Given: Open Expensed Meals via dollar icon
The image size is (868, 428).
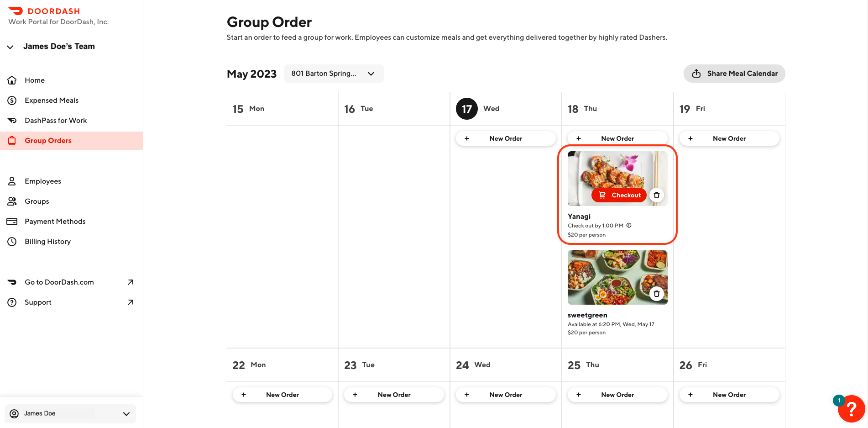Looking at the screenshot, I should pos(12,100).
